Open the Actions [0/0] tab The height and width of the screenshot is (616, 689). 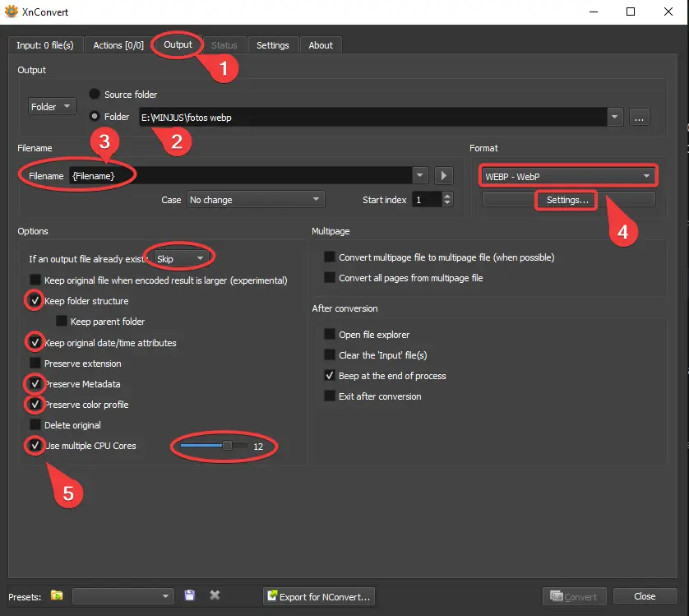click(x=119, y=45)
